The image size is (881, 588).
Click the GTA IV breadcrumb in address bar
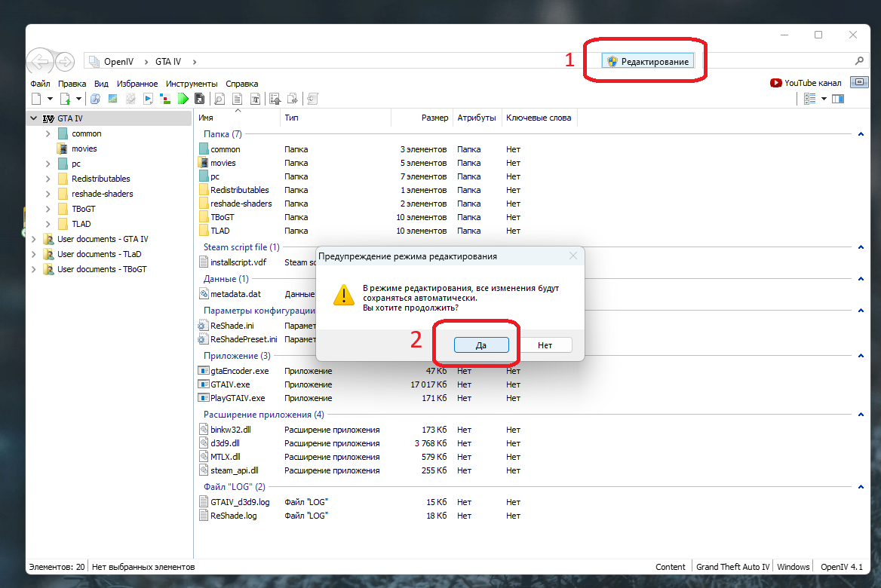coord(168,62)
